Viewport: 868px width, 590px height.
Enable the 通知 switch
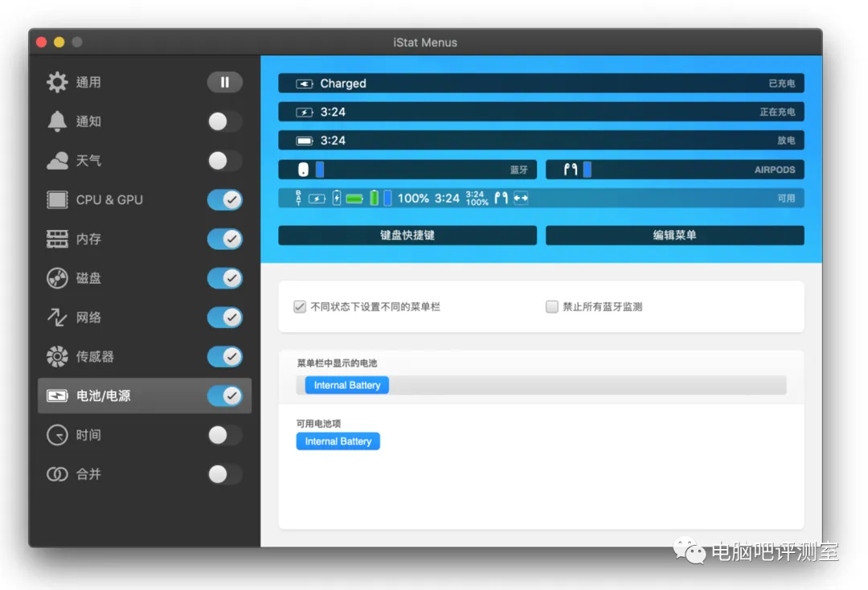pos(224,121)
